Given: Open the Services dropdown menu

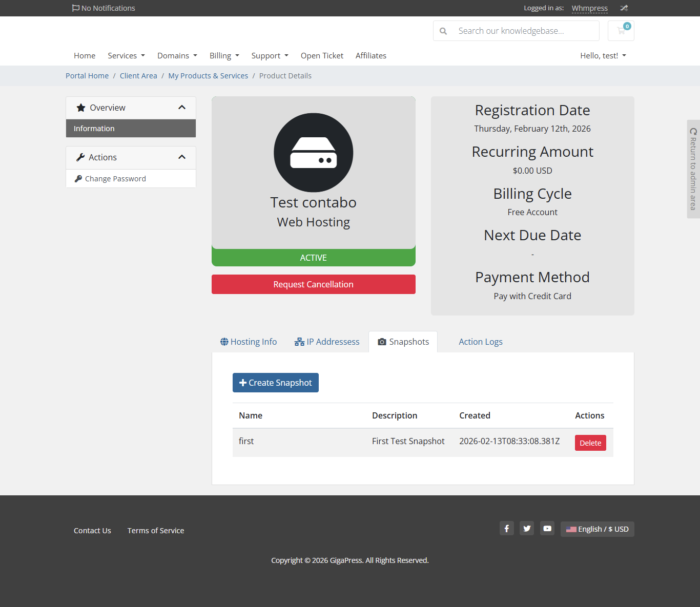Looking at the screenshot, I should [x=126, y=56].
